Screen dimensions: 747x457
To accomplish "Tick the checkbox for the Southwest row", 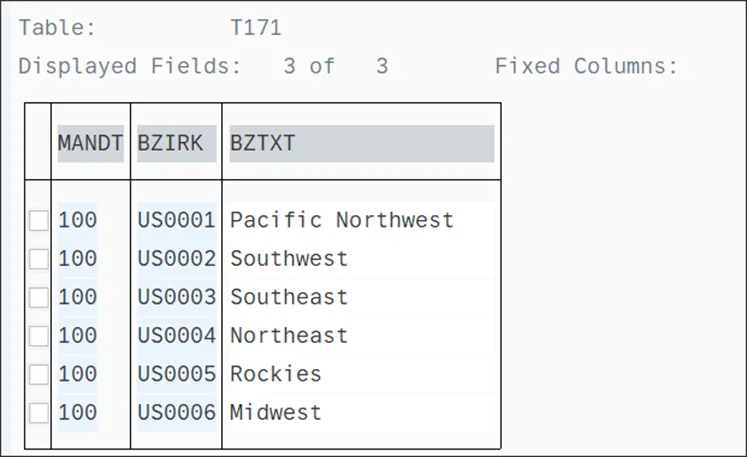I will (x=38, y=259).
